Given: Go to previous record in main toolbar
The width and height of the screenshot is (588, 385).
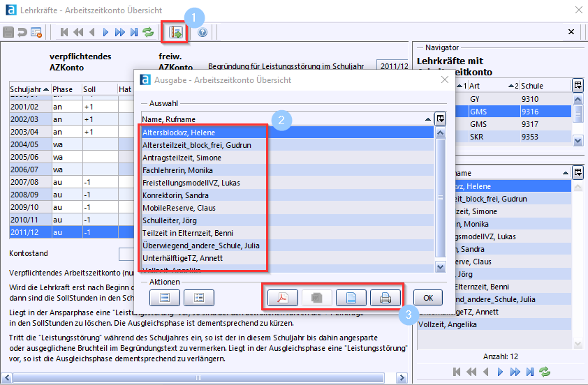Looking at the screenshot, I should tap(92, 32).
